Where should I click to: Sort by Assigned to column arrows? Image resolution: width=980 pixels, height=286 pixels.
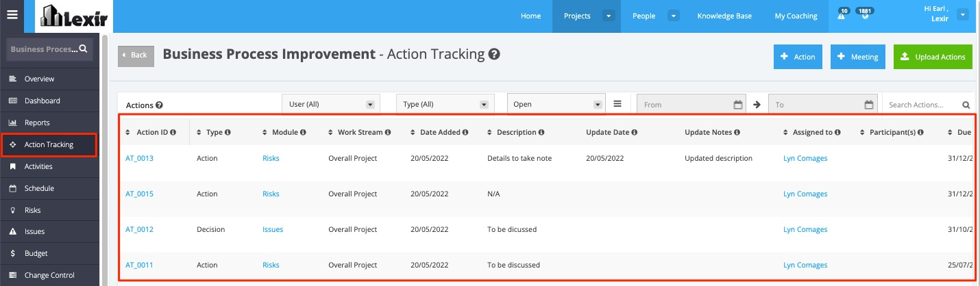click(786, 132)
